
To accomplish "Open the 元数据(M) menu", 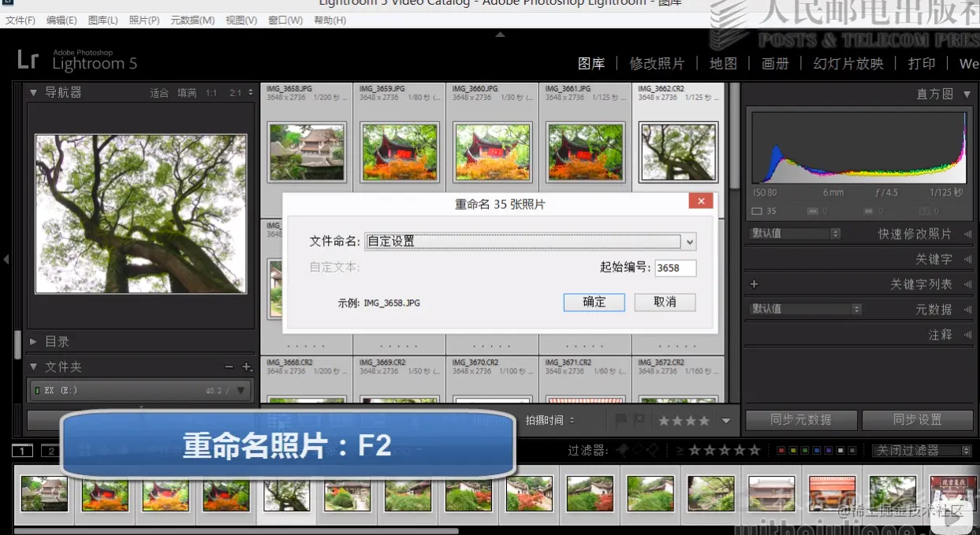I will 192,20.
